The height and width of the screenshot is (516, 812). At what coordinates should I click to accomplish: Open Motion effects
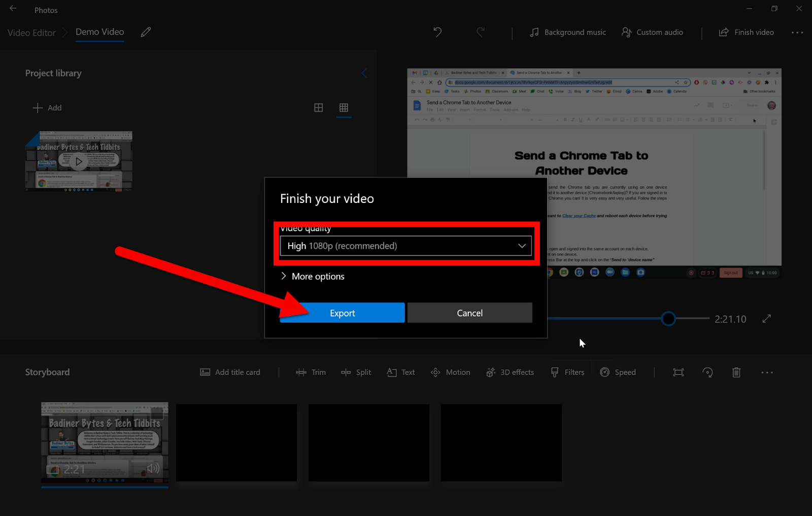(450, 372)
